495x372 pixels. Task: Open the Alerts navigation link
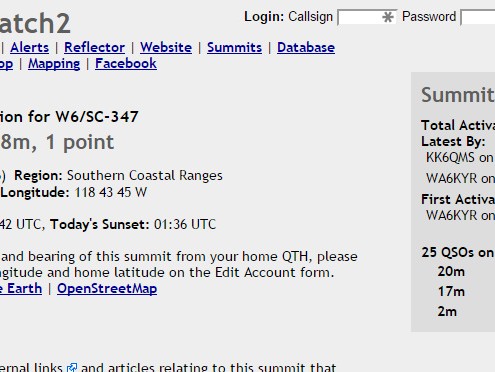[29, 47]
